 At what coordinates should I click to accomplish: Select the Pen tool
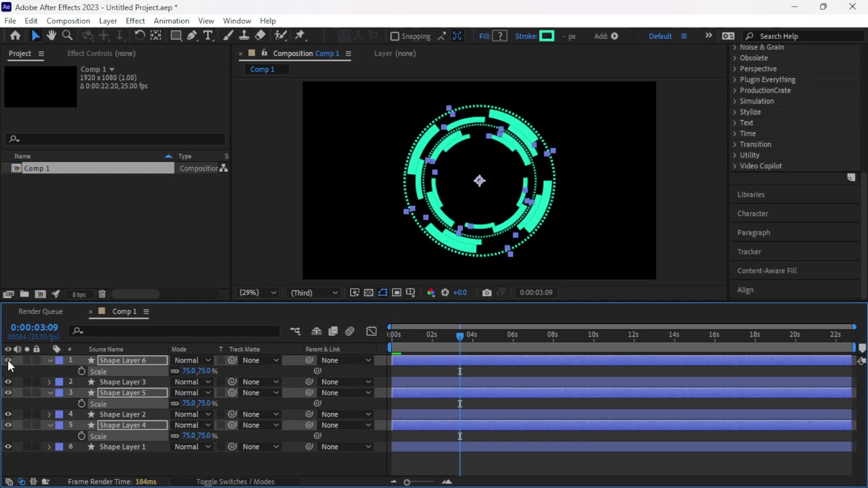[192, 36]
